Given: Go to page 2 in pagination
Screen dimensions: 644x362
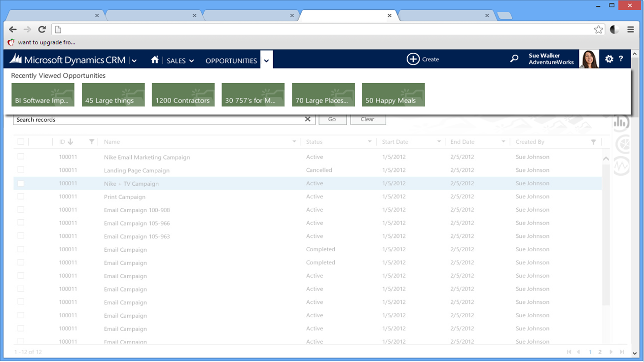Looking at the screenshot, I should point(600,352).
